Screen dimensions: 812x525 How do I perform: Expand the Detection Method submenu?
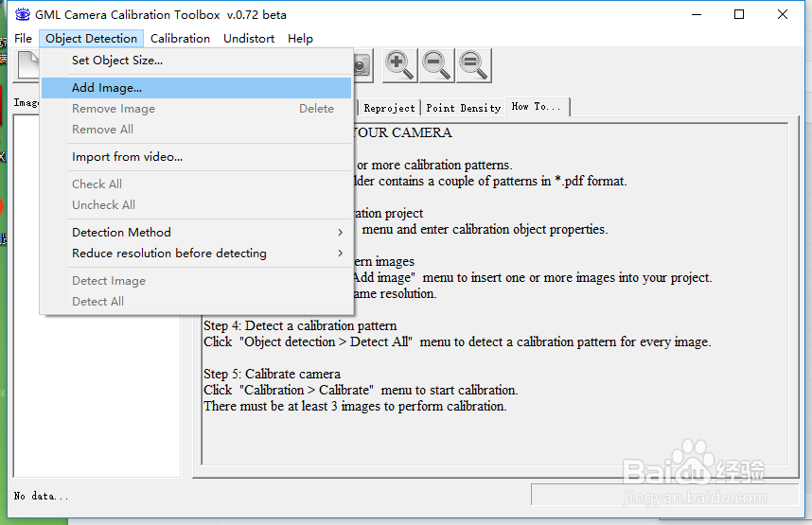196,233
